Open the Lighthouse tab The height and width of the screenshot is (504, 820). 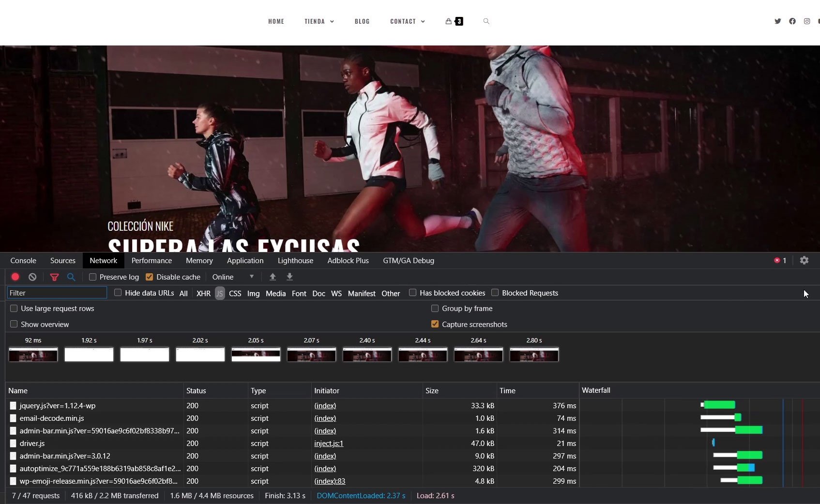(x=295, y=260)
